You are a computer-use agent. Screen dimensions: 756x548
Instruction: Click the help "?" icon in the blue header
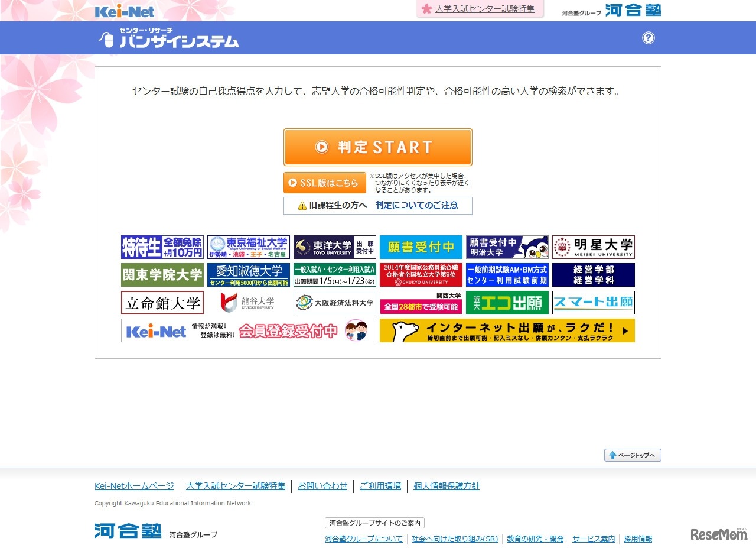click(x=649, y=38)
